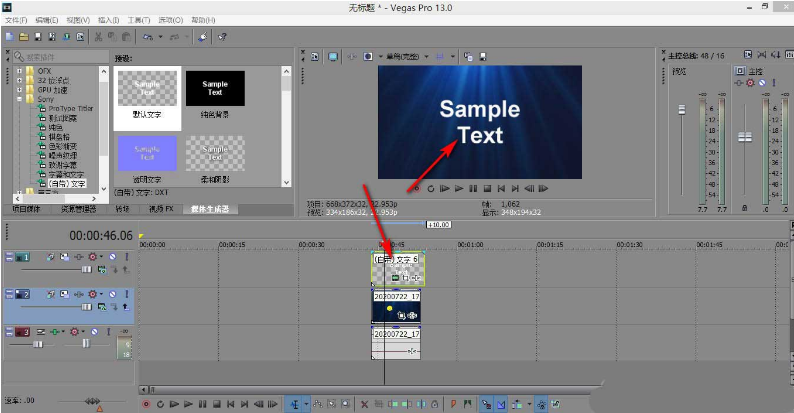Click the Save disk toolbar icon

(37, 36)
